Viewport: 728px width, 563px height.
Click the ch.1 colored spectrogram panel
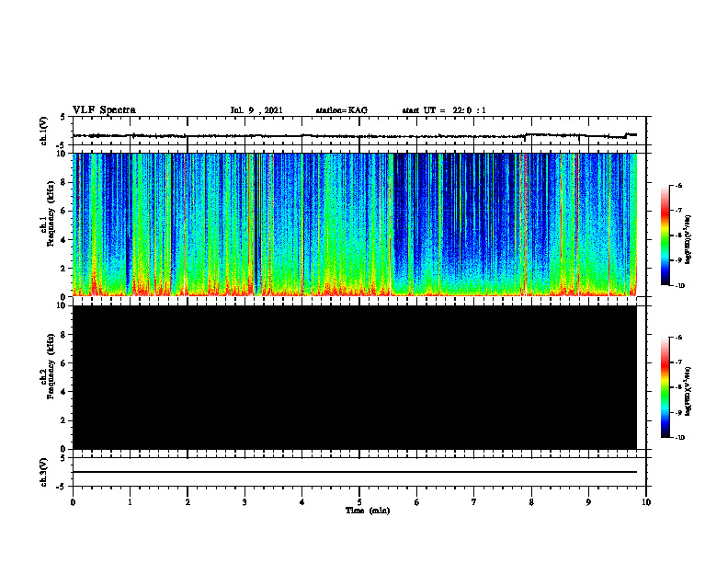coord(355,224)
